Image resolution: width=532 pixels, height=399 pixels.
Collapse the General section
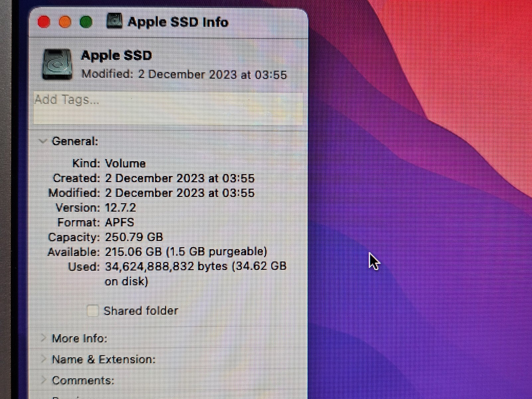pyautogui.click(x=43, y=141)
